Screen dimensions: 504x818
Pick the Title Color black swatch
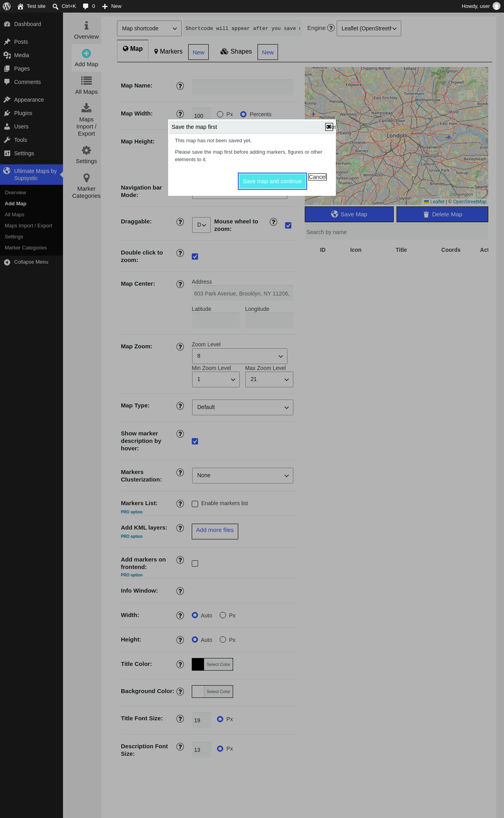(x=198, y=664)
